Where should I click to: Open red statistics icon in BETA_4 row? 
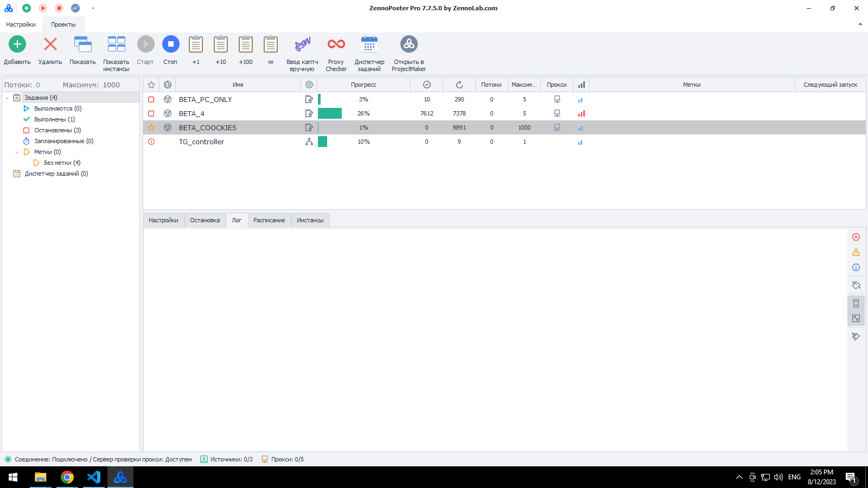pos(582,113)
